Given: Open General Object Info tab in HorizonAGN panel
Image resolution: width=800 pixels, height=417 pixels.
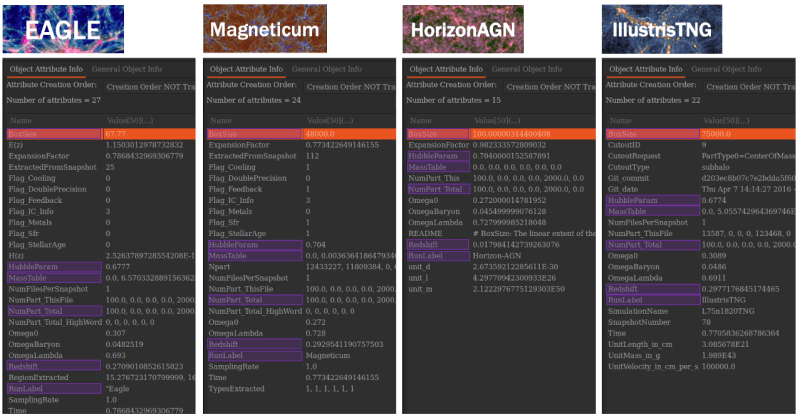Looking at the screenshot, I should point(527,69).
